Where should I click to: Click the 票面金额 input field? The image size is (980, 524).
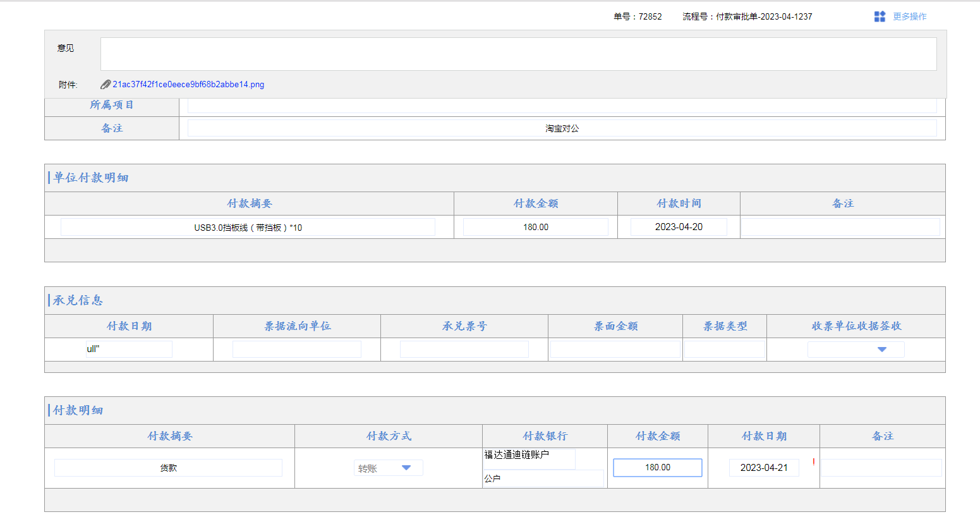point(615,349)
